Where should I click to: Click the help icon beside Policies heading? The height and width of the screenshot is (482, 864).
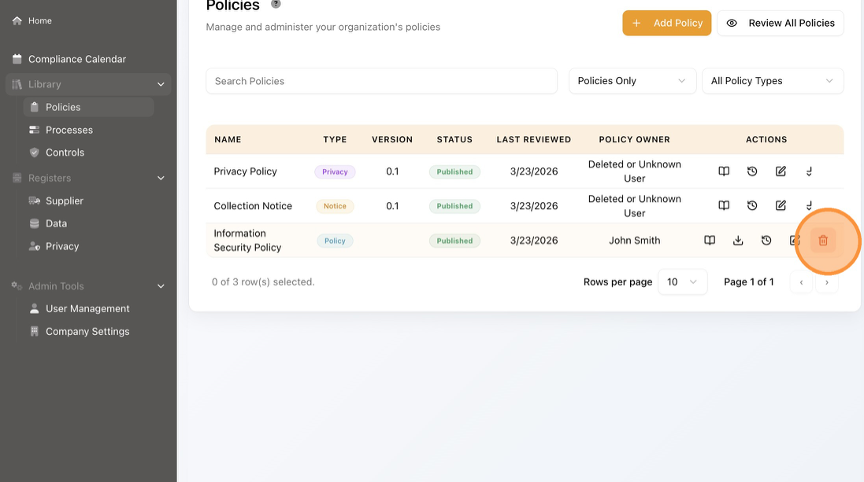pos(276,5)
